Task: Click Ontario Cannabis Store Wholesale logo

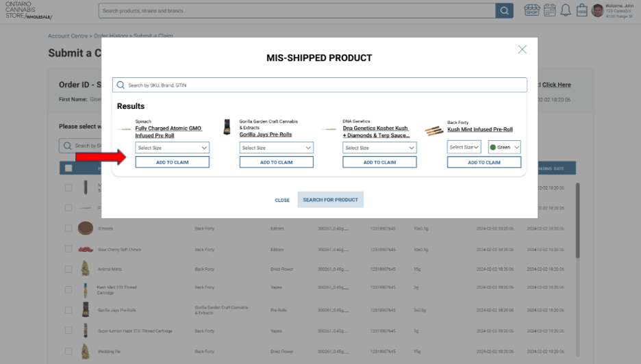Action: pyautogui.click(x=28, y=10)
